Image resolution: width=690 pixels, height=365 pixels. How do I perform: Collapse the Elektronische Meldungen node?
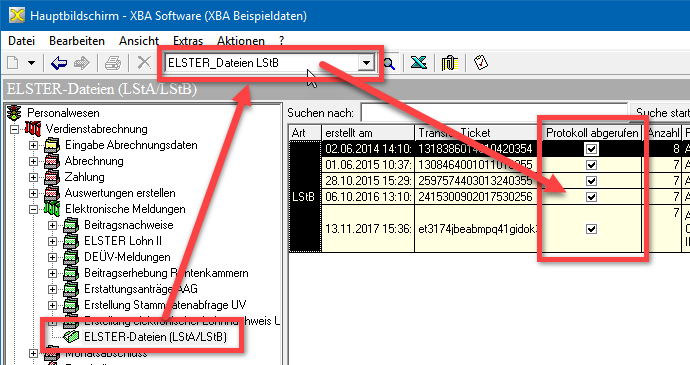tap(33, 210)
